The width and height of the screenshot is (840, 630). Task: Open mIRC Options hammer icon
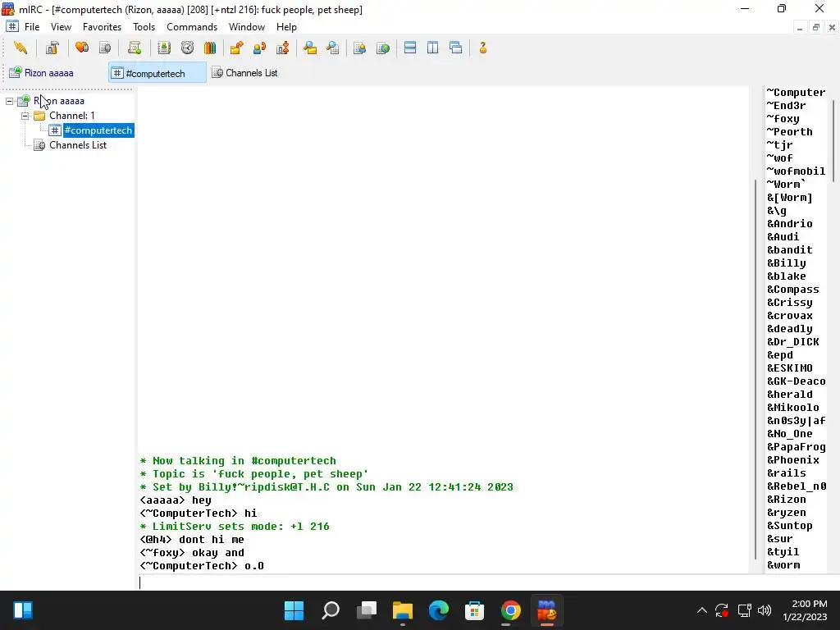click(52, 48)
